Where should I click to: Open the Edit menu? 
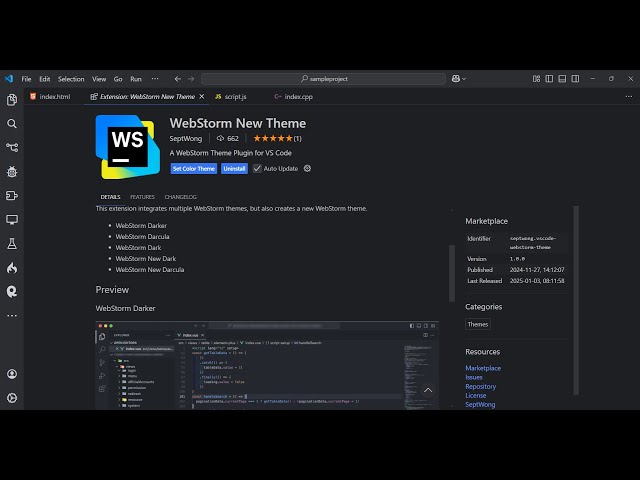45,79
